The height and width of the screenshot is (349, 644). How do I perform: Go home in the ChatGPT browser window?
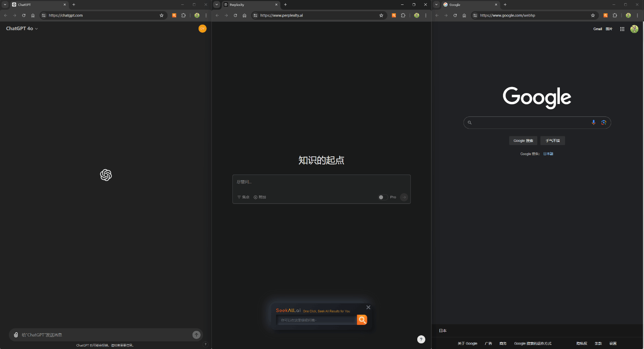33,15
